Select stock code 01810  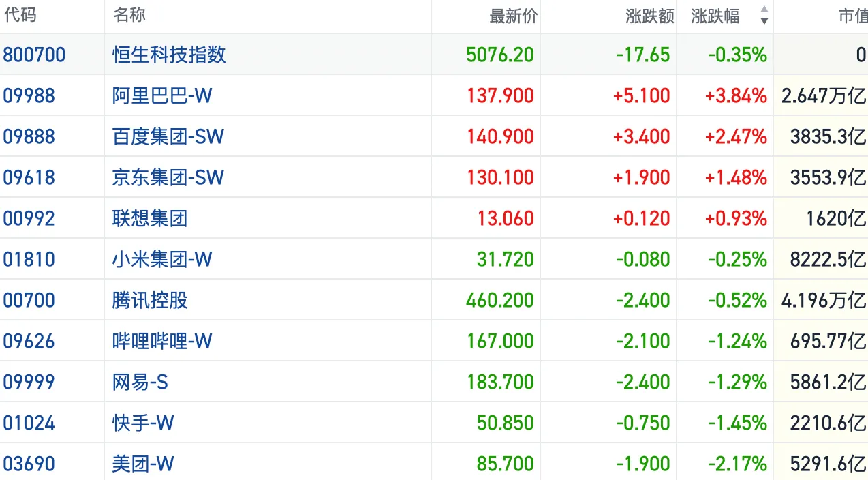29,259
